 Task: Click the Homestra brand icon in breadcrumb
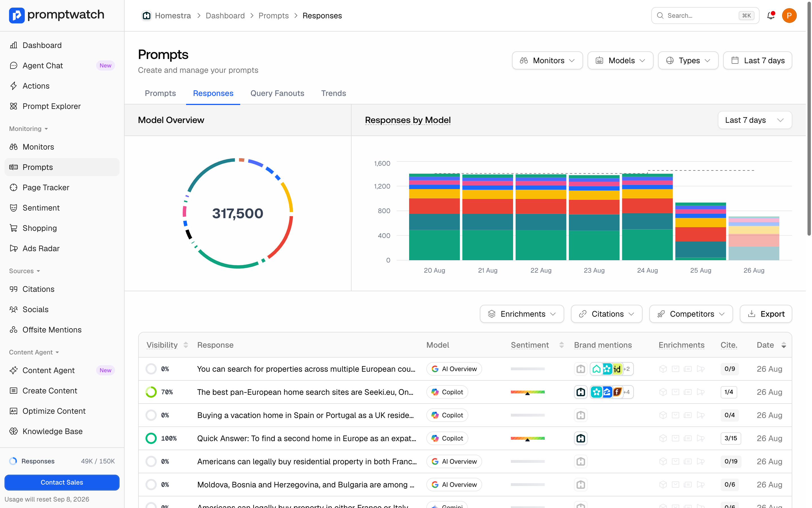coord(146,16)
